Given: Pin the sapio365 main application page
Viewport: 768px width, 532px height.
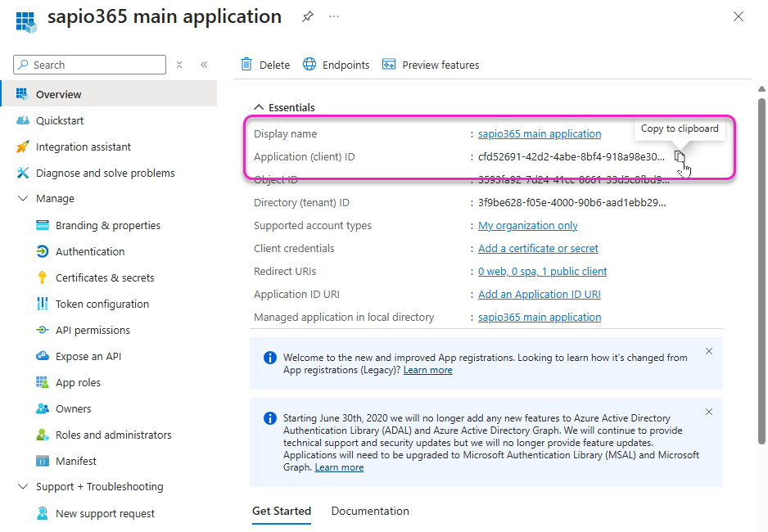Looking at the screenshot, I should click(307, 16).
